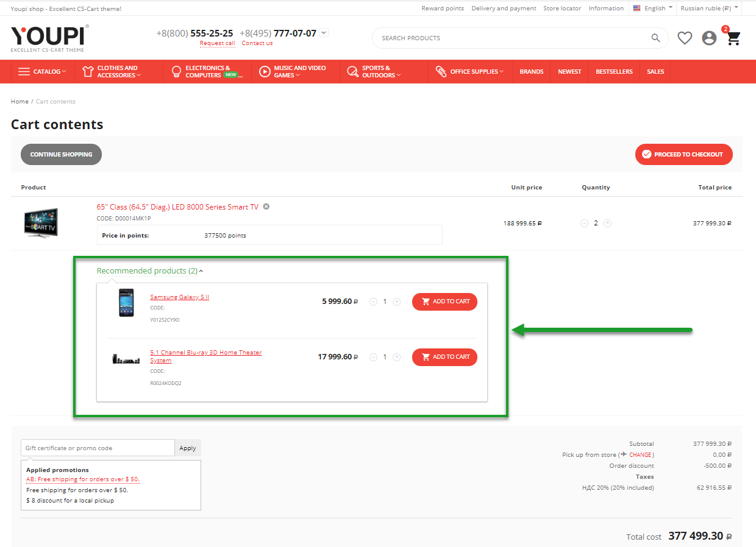Go to Sales page

pyautogui.click(x=655, y=71)
